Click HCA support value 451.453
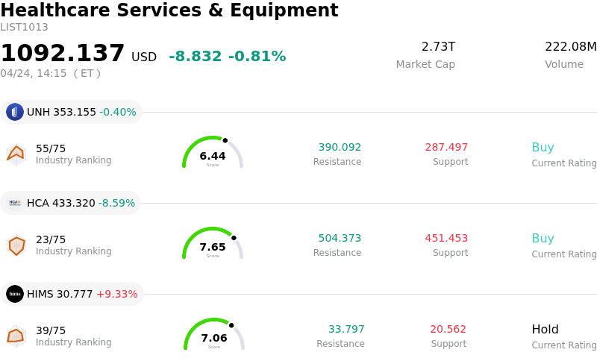The width and height of the screenshot is (597, 364). (446, 239)
